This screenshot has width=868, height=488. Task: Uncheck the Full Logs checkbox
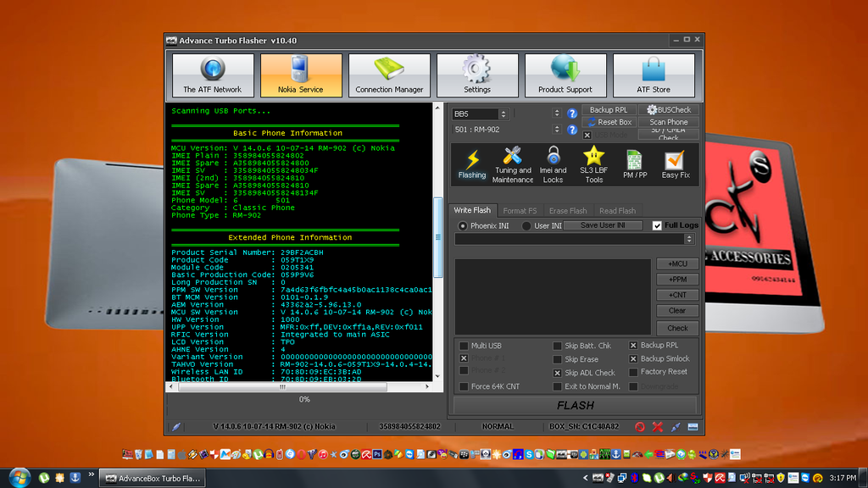coord(657,225)
